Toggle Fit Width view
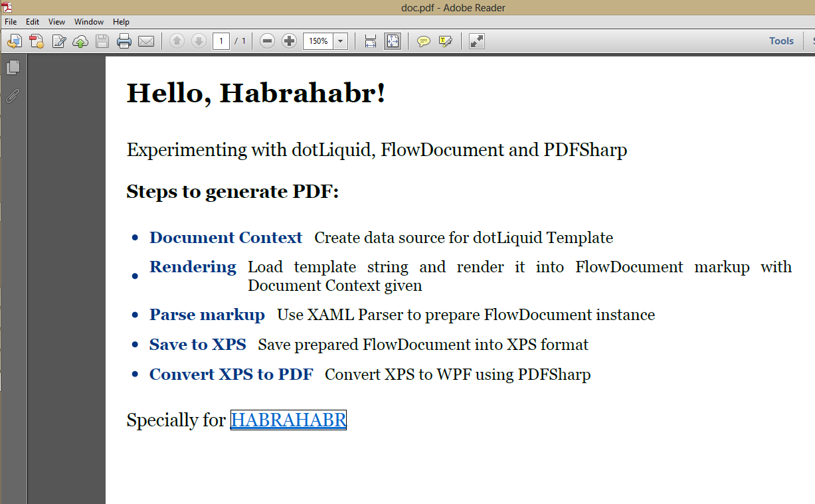815x504 pixels. click(370, 41)
